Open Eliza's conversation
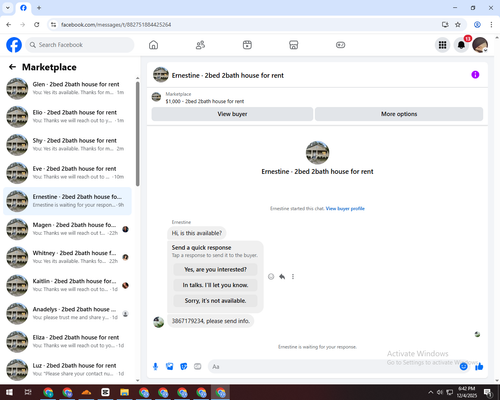The height and width of the screenshot is (400, 500). pyautogui.click(x=68, y=341)
